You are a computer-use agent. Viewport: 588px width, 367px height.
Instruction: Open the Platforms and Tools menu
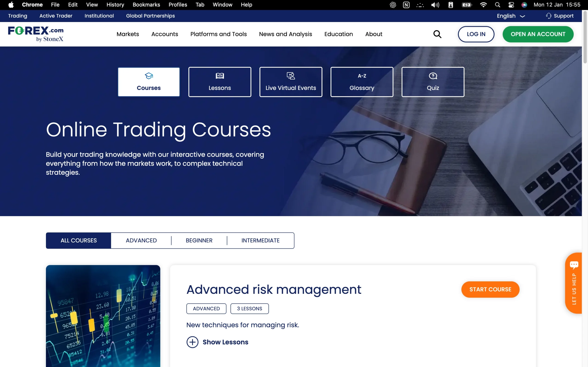pyautogui.click(x=218, y=34)
